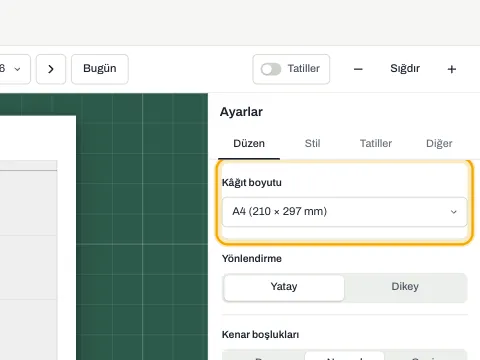
Task: Zoom in with the plus icon
Action: (x=452, y=69)
